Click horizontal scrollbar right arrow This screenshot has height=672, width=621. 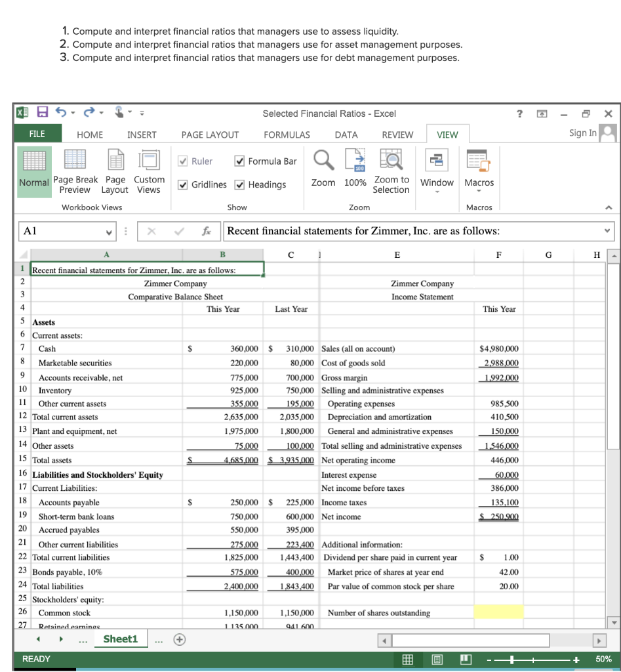[599, 640]
